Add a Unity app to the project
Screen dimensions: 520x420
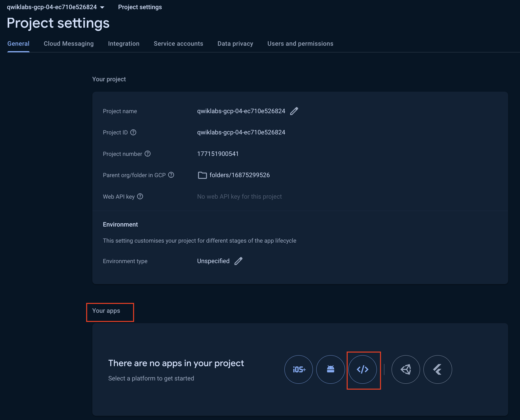coord(406,369)
